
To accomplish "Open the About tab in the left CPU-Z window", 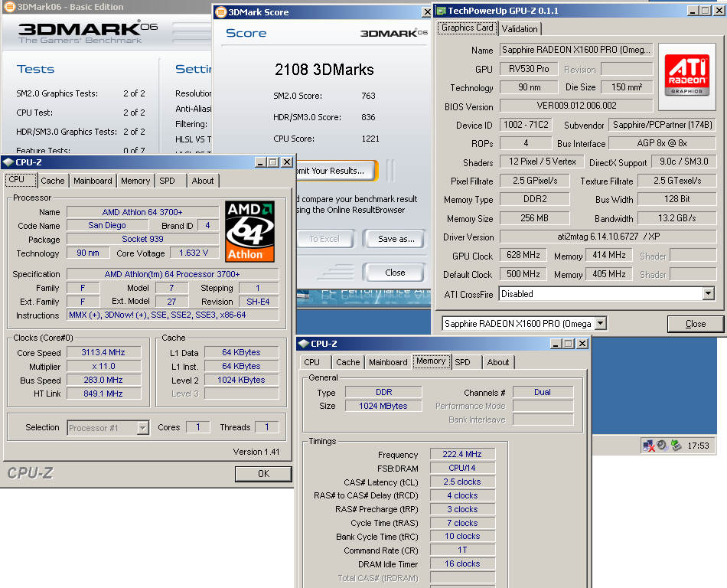I will click(x=203, y=181).
